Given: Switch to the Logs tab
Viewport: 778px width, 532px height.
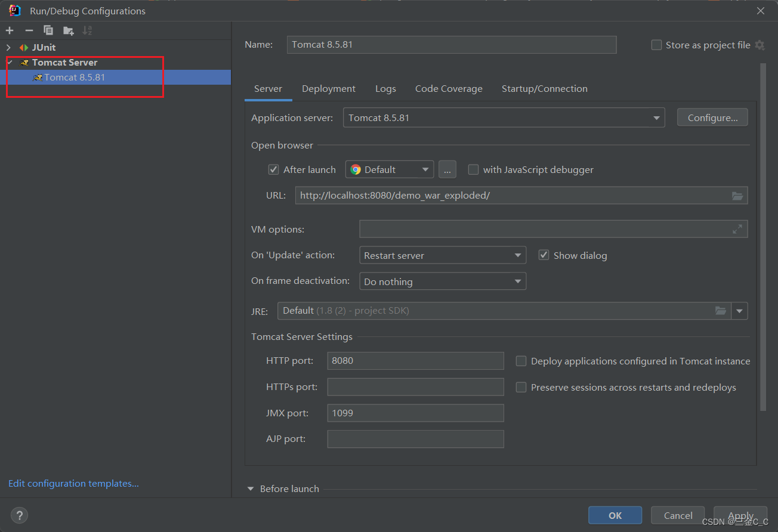Looking at the screenshot, I should pyautogui.click(x=385, y=88).
